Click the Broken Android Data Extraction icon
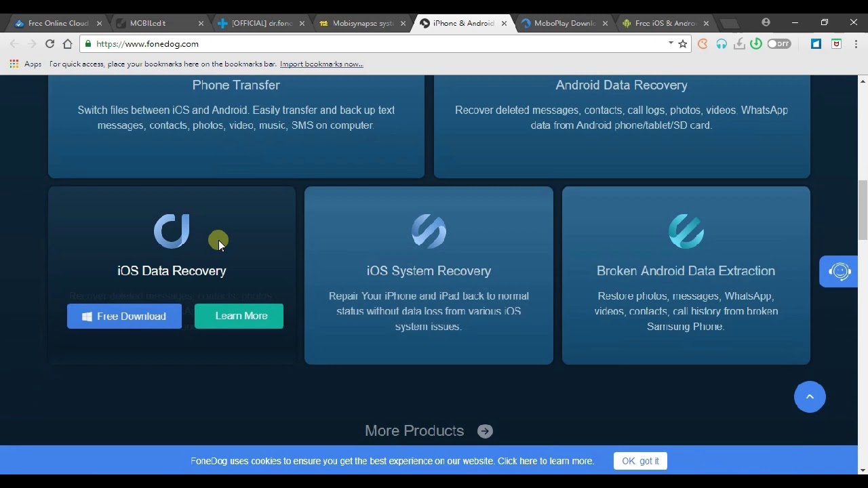 (x=686, y=231)
